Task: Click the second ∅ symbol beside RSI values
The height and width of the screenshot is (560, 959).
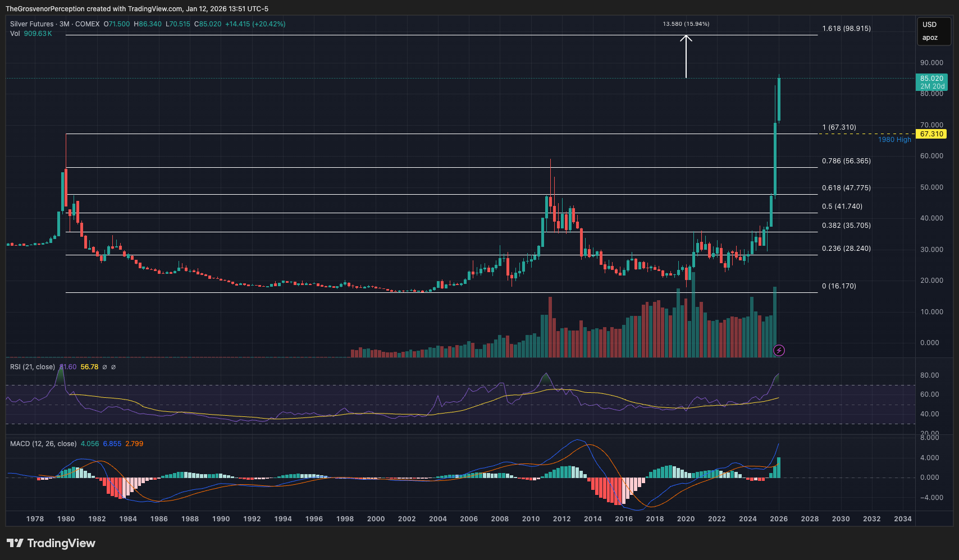Action: 113,367
